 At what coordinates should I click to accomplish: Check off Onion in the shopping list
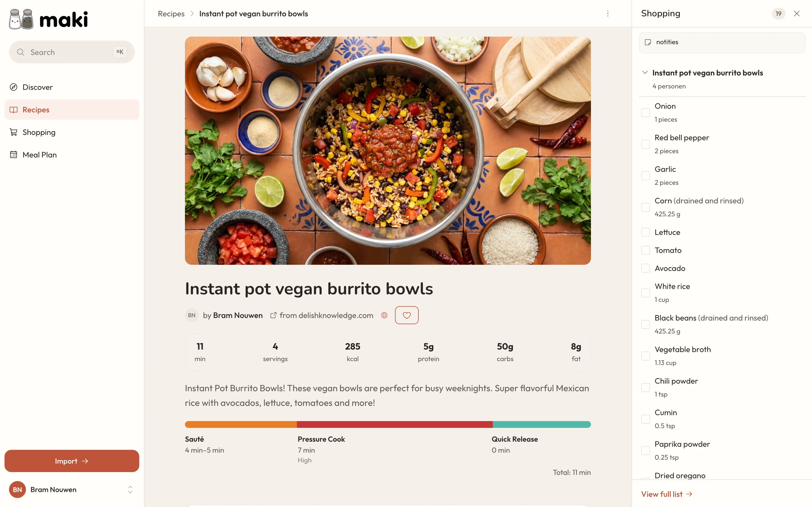coord(645,112)
